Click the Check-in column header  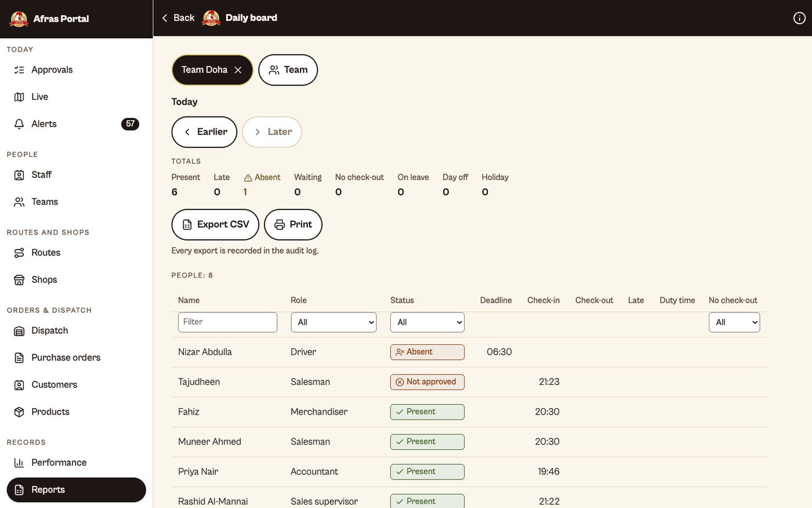coord(543,300)
